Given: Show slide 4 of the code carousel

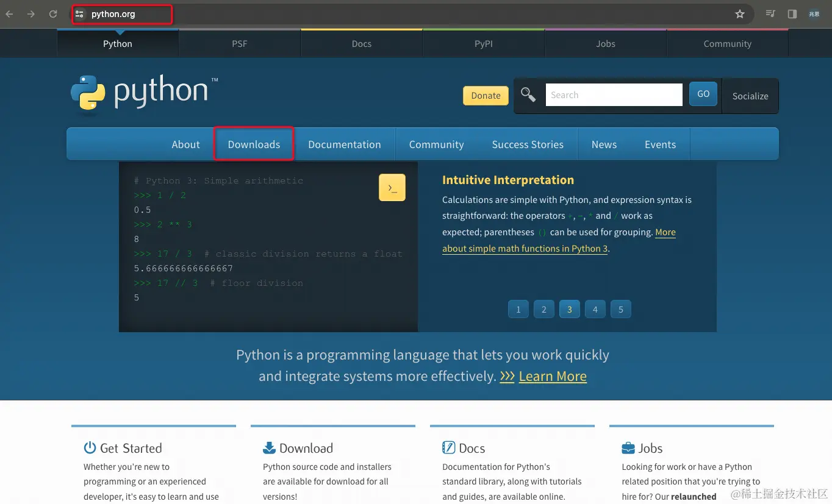Looking at the screenshot, I should click(x=595, y=309).
